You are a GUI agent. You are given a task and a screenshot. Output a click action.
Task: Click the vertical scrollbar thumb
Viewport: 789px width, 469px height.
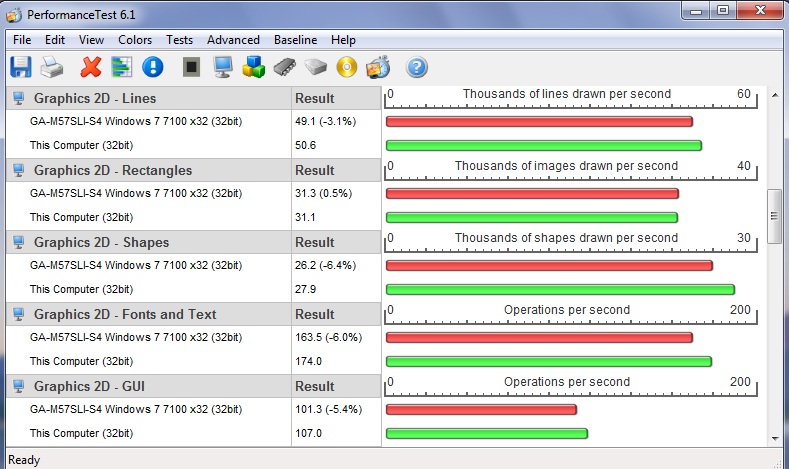[x=774, y=216]
